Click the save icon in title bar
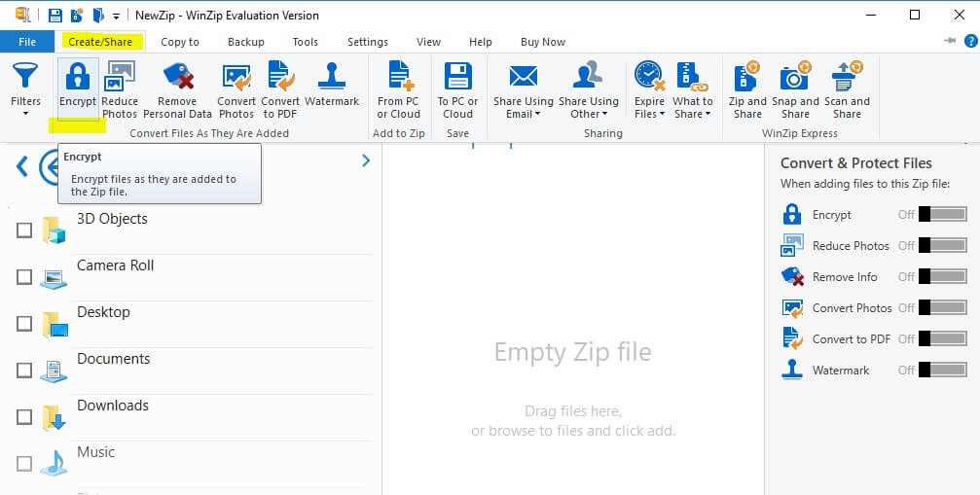Viewport: 980px width, 495px height. coord(55,15)
